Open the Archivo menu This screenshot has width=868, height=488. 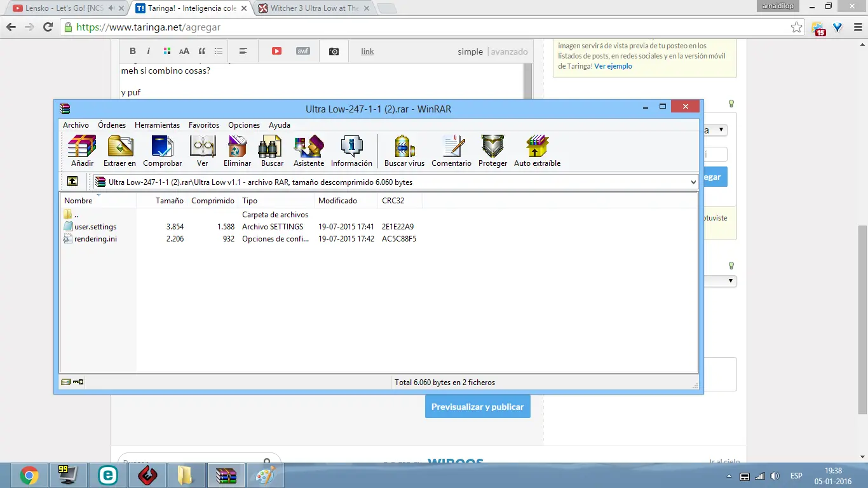point(76,125)
